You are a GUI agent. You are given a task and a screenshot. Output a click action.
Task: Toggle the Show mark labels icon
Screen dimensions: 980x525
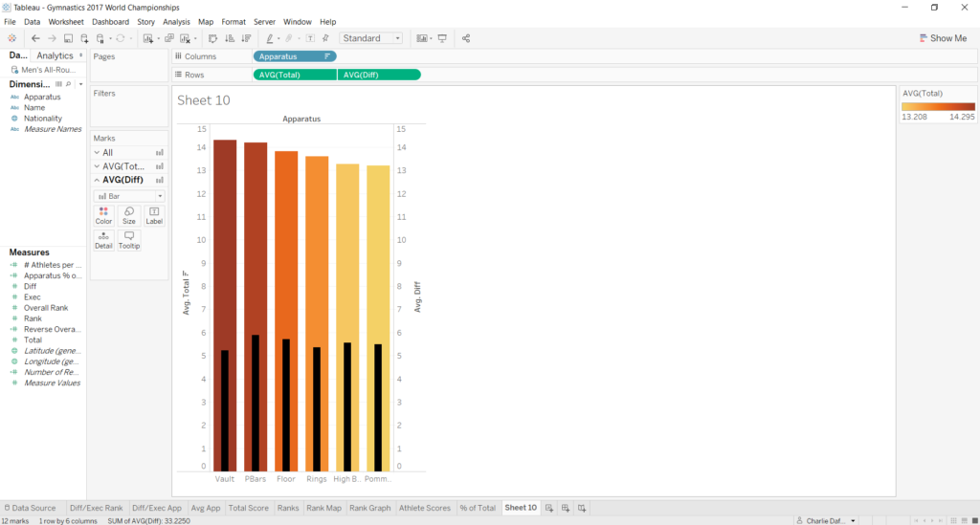[310, 38]
